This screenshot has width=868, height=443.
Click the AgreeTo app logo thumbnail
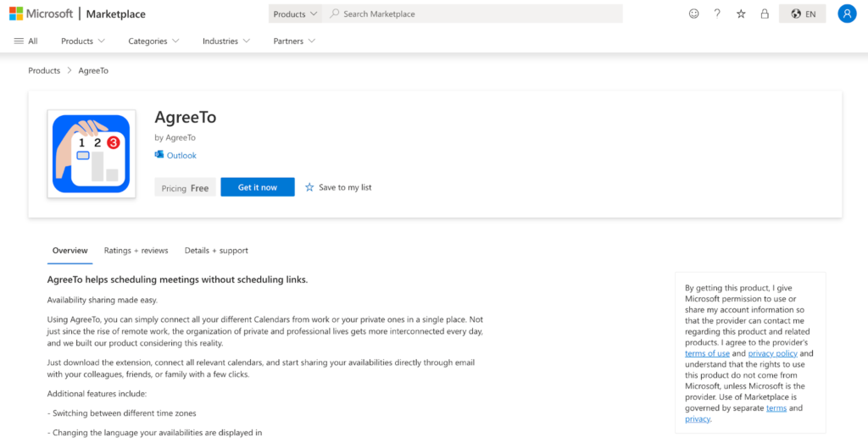[x=92, y=154]
